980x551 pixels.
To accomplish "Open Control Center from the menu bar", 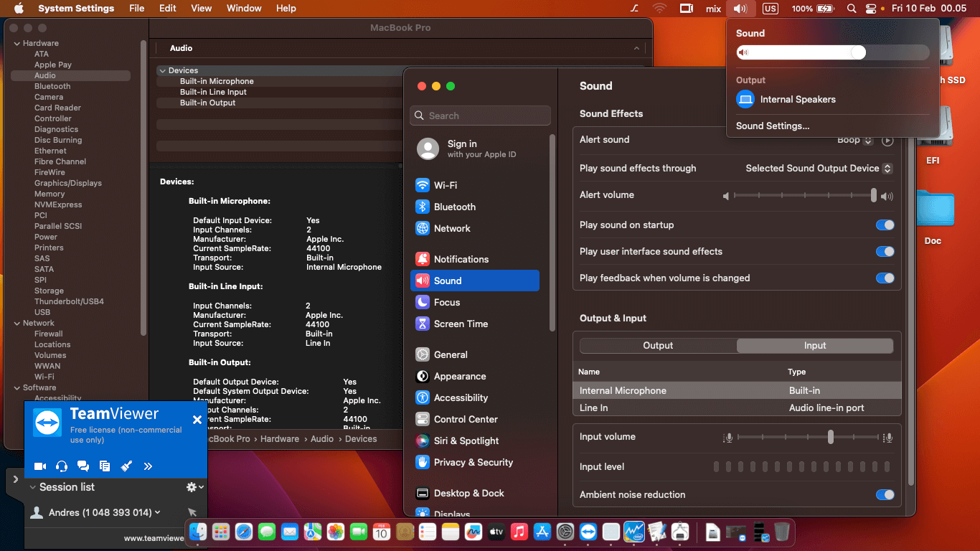I will tap(871, 9).
